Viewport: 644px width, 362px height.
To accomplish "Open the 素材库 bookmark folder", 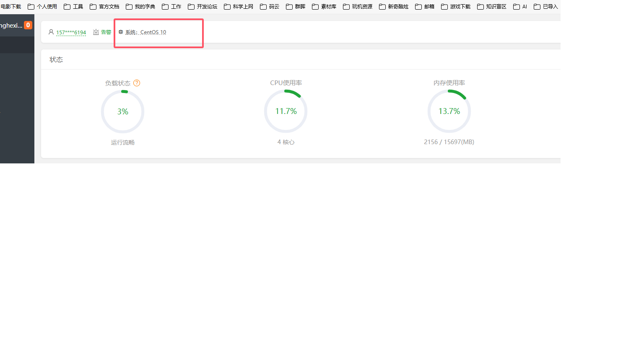I will click(x=324, y=7).
